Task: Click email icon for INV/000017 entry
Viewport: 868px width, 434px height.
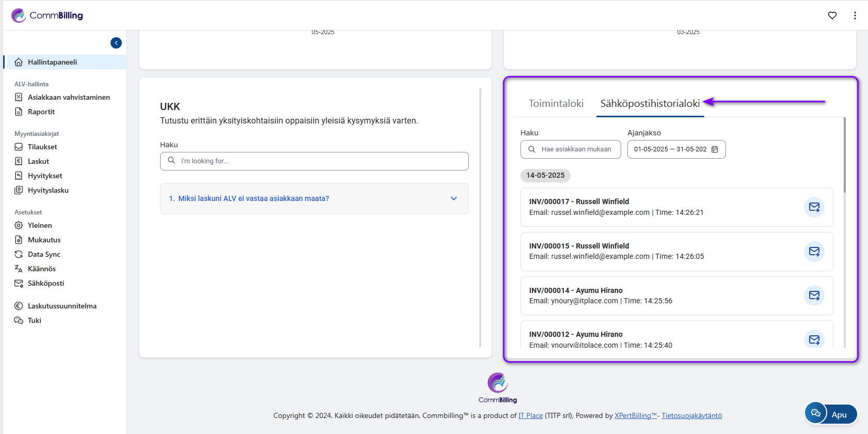Action: pos(814,207)
